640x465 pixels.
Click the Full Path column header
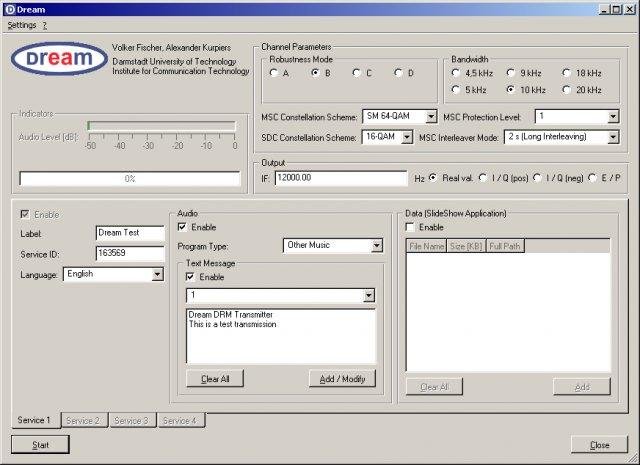click(505, 246)
